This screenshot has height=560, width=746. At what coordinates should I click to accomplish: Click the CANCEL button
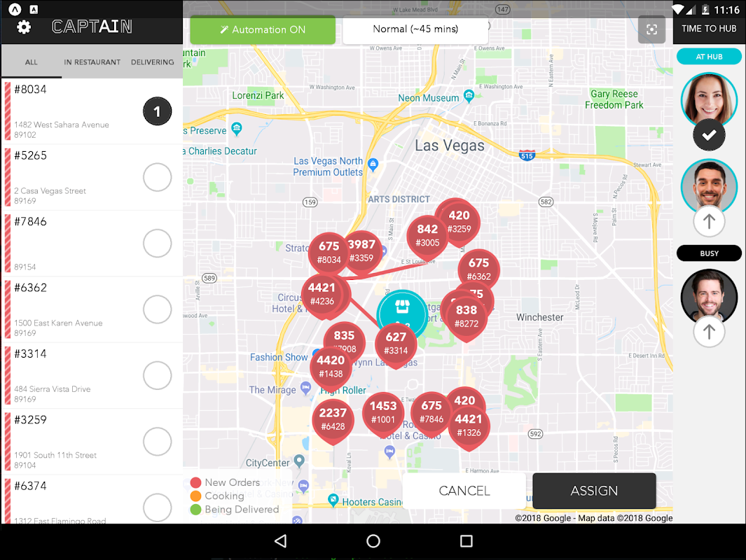point(464,491)
